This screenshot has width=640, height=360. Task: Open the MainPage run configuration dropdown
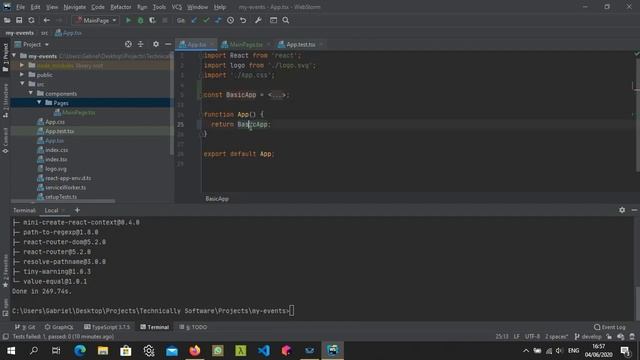pos(96,20)
